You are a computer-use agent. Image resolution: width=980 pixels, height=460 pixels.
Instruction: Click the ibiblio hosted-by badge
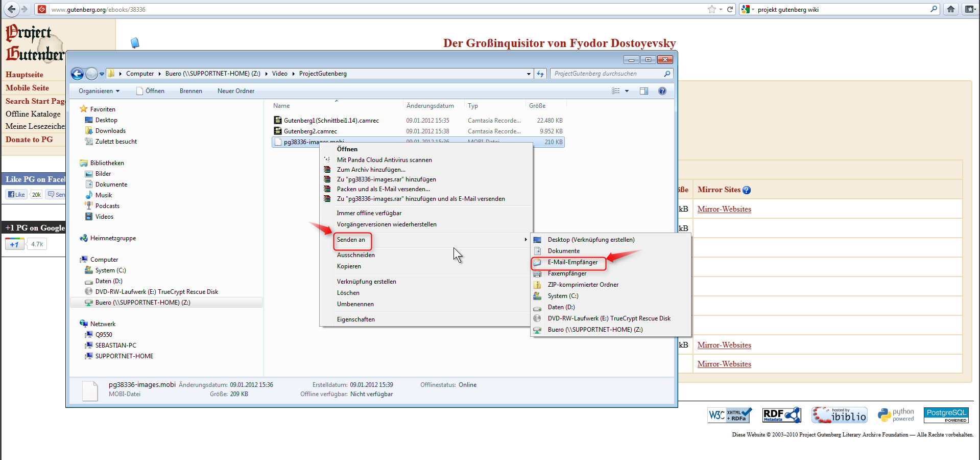pos(840,415)
